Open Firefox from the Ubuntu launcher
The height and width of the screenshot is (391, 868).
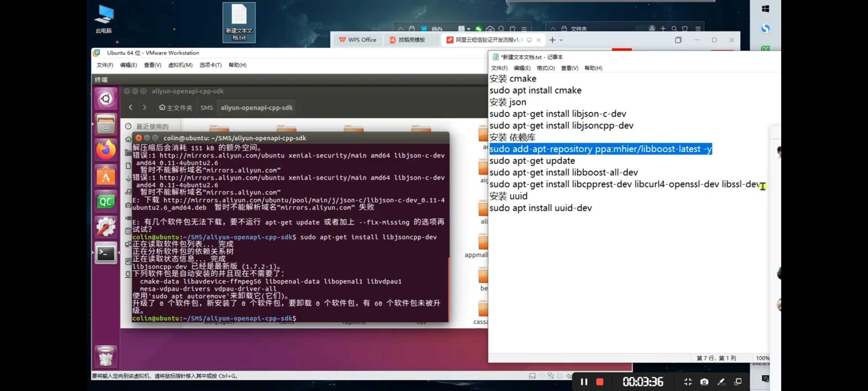click(x=106, y=150)
